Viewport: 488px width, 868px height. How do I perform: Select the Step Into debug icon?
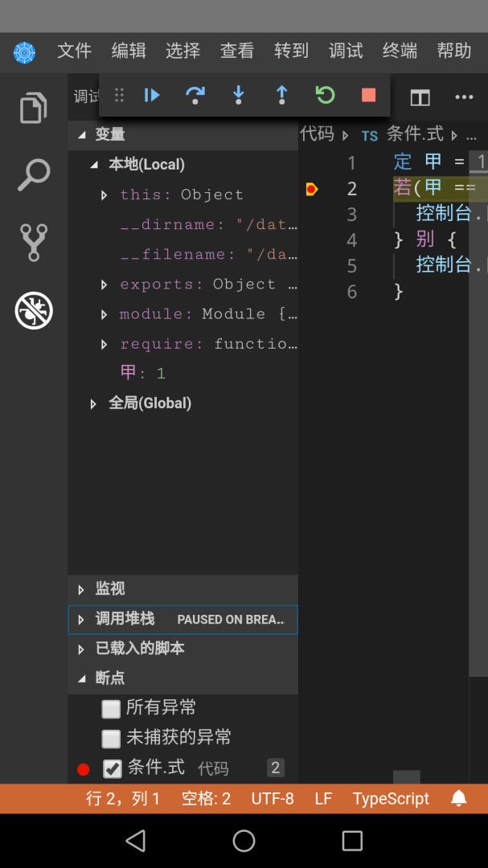[238, 95]
